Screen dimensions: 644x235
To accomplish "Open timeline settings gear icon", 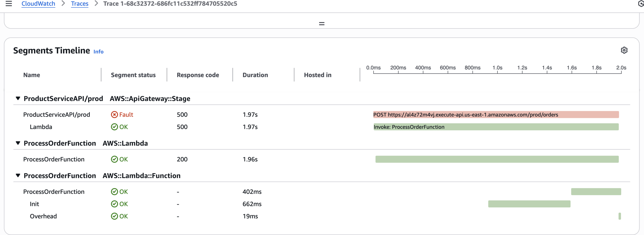I will tap(624, 50).
